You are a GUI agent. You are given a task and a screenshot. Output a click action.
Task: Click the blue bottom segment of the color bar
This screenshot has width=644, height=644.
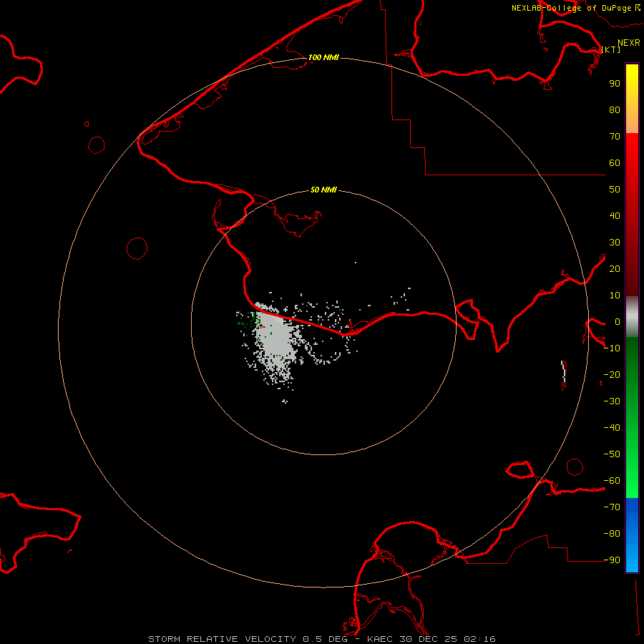(x=632, y=535)
